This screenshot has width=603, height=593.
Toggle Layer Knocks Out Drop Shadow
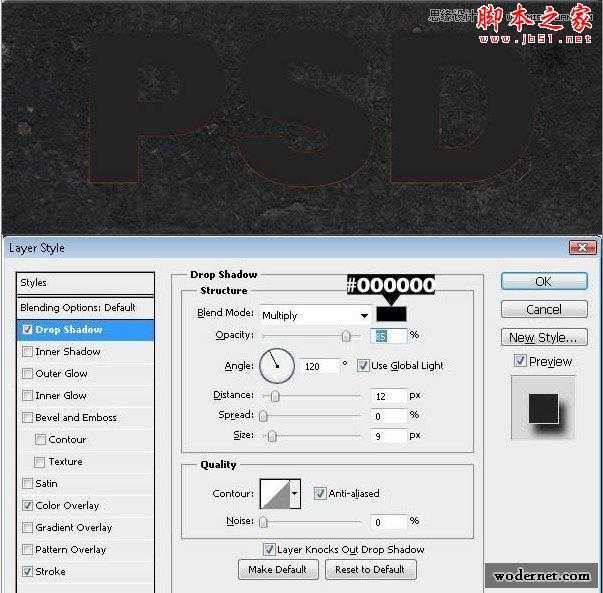[x=269, y=550]
